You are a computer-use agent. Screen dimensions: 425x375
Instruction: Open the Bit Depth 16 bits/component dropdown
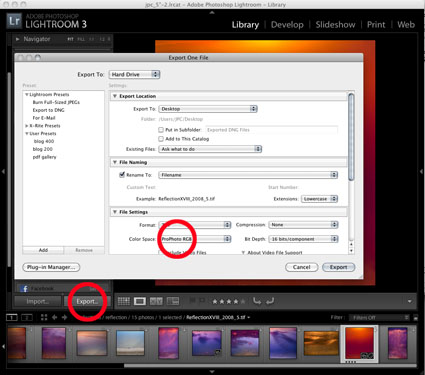pos(304,239)
